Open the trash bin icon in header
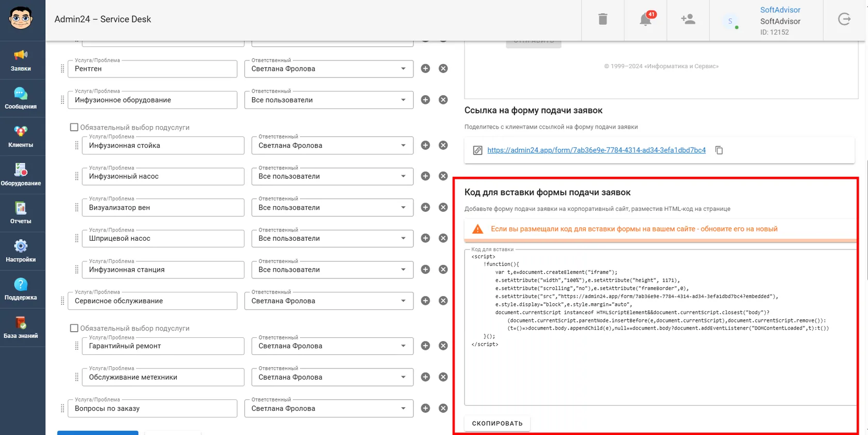The height and width of the screenshot is (435, 868). pyautogui.click(x=602, y=20)
